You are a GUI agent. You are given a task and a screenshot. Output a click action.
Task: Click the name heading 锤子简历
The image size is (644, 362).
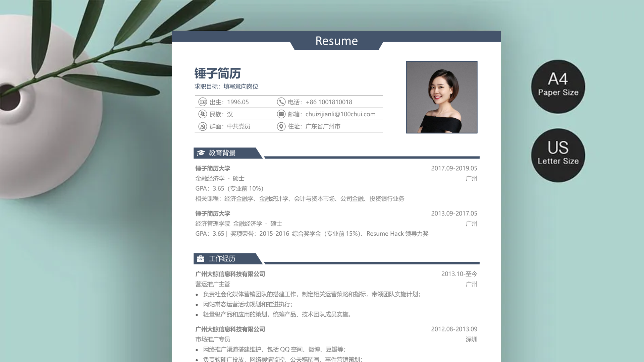pyautogui.click(x=218, y=73)
